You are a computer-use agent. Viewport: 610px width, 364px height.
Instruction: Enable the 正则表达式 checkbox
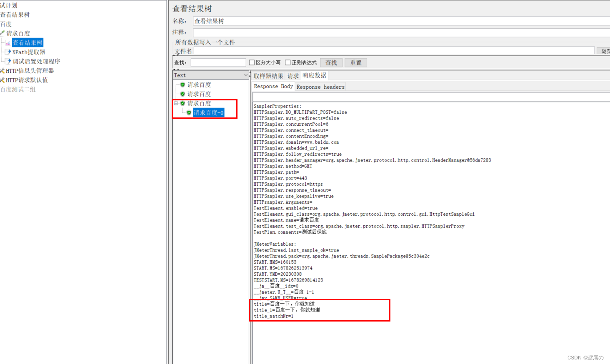click(287, 62)
